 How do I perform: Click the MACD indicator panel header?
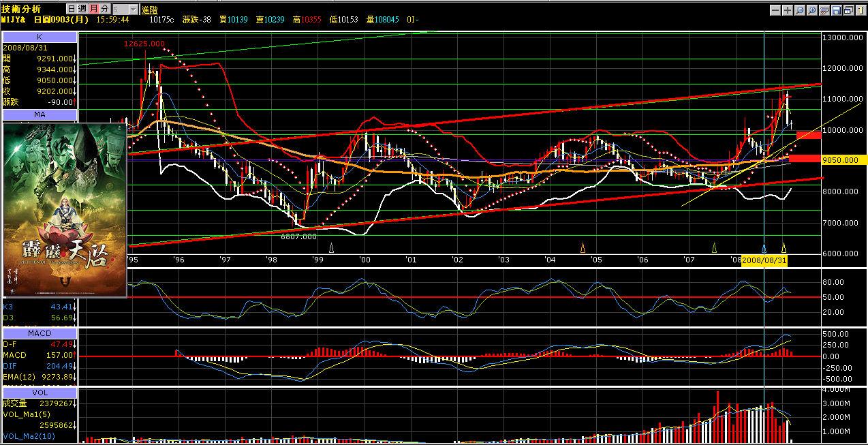coord(40,333)
